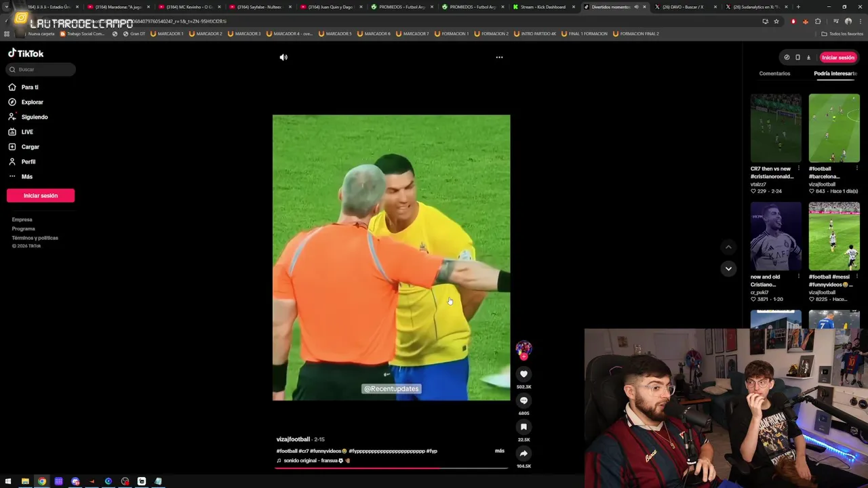Switch to Stream - Kick Dashboard tab
Image resolution: width=868 pixels, height=488 pixels.
542,7
